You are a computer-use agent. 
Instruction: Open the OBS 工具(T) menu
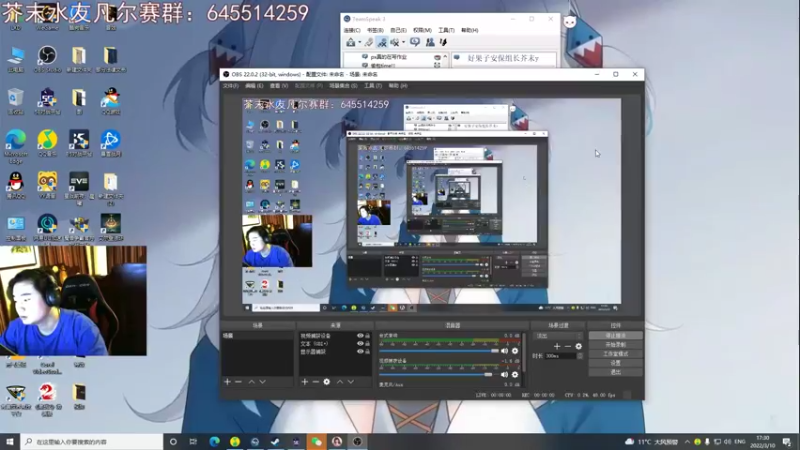point(373,86)
